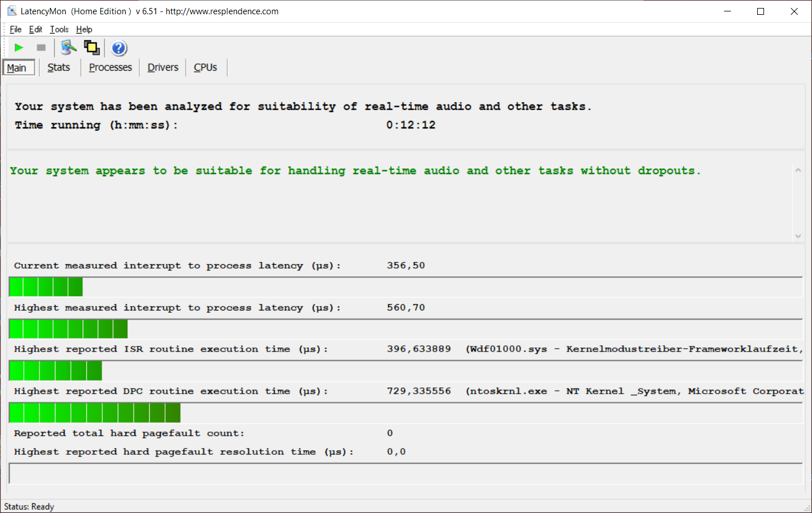Click the hard pagefault count value 0
The height and width of the screenshot is (513, 812).
point(390,433)
